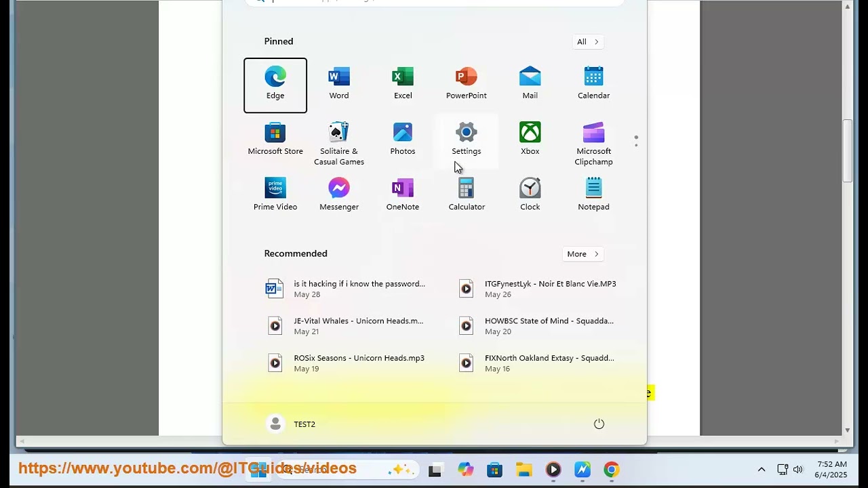Open the "is it hacking if i know the password" document
The image size is (868, 488).
pos(346,289)
